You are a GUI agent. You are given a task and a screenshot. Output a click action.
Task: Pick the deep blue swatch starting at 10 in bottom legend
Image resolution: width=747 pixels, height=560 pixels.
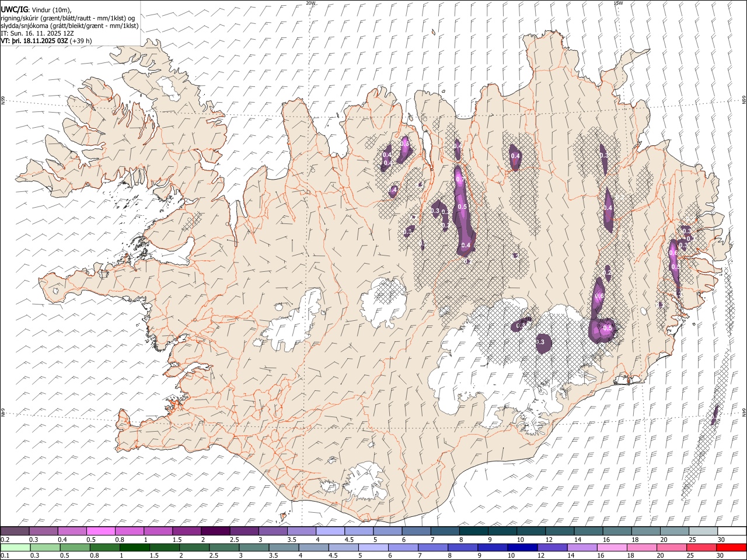[x=522, y=548]
